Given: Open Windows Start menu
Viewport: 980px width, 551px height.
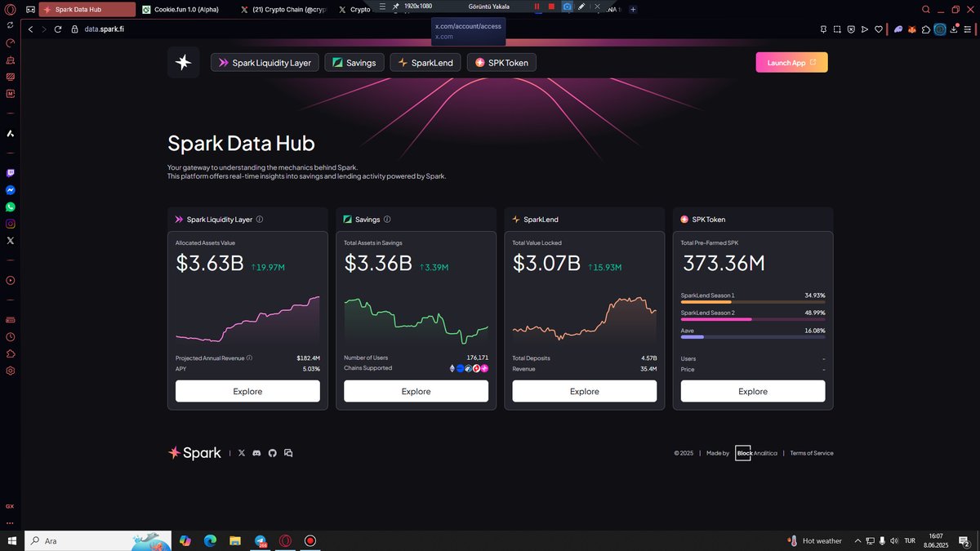Looking at the screenshot, I should [x=12, y=540].
